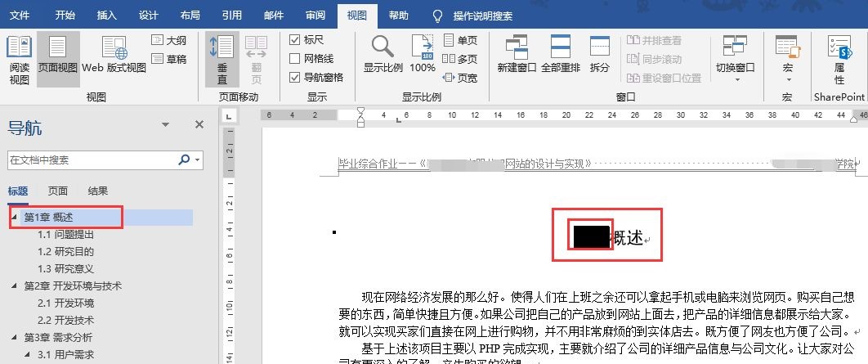Toggle the Navigation Pane checkbox (导航窗格)

[x=295, y=78]
